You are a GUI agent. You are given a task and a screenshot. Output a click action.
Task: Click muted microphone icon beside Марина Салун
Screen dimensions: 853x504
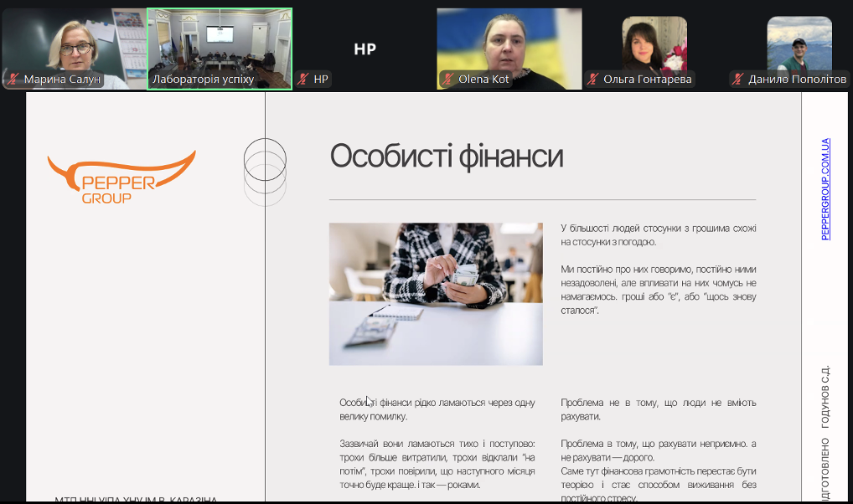13,80
